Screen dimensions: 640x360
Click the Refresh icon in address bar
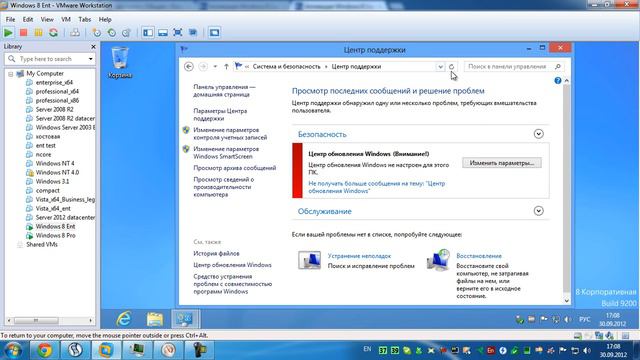451,67
